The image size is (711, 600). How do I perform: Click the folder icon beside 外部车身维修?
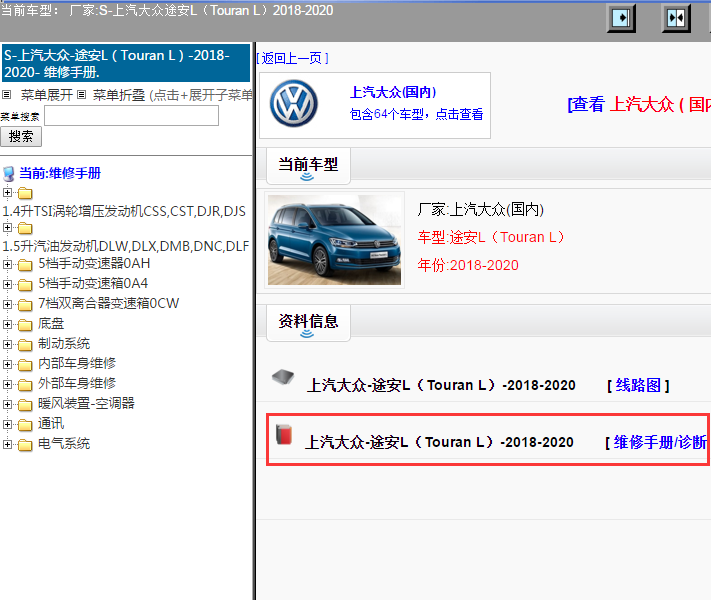point(25,385)
